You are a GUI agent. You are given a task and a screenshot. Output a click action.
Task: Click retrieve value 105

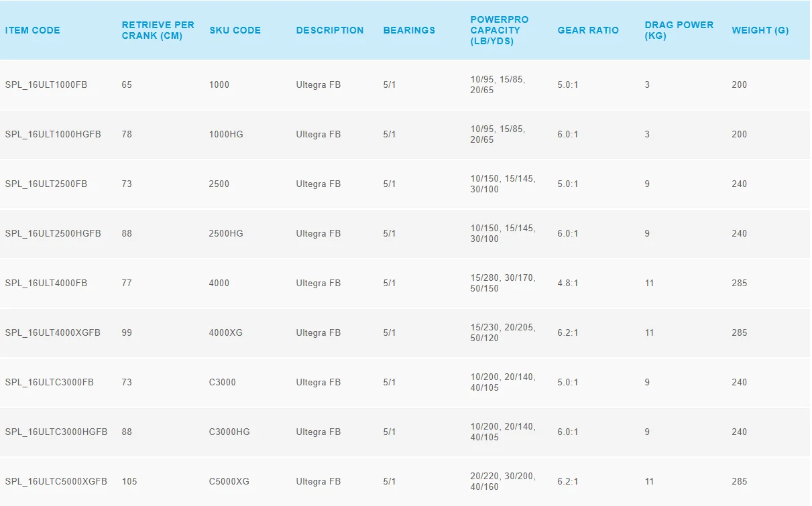[x=129, y=481]
